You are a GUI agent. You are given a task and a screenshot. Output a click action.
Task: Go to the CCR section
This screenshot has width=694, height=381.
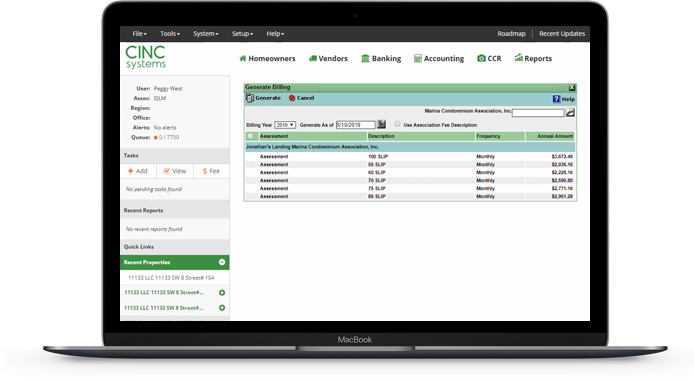pyautogui.click(x=489, y=58)
